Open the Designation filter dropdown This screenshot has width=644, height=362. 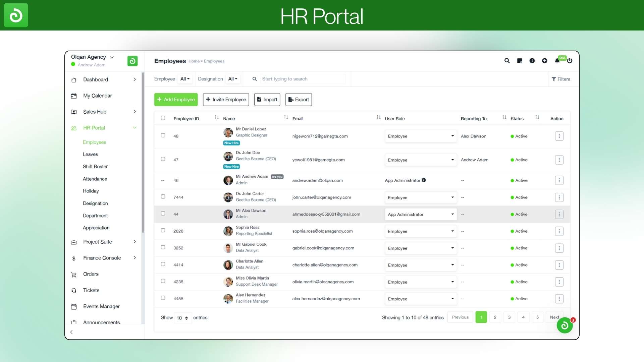tap(233, 79)
